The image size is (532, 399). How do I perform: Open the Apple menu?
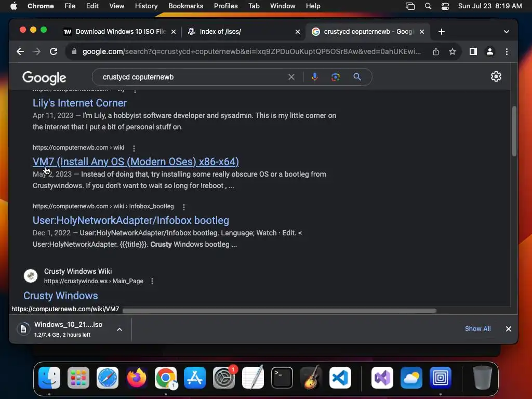coord(14,6)
